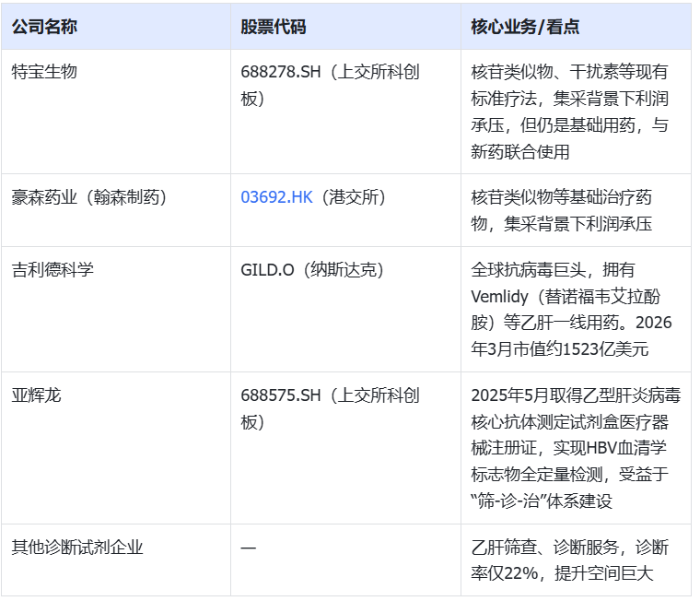Screen dimensions: 700x601
Task: Click the description starting with 2025年5月取得
Action: click(577, 448)
